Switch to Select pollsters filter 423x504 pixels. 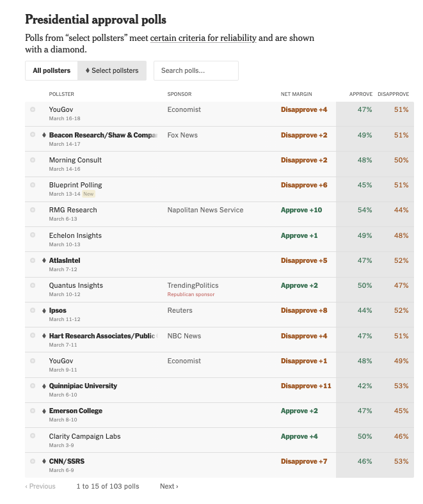click(x=112, y=70)
